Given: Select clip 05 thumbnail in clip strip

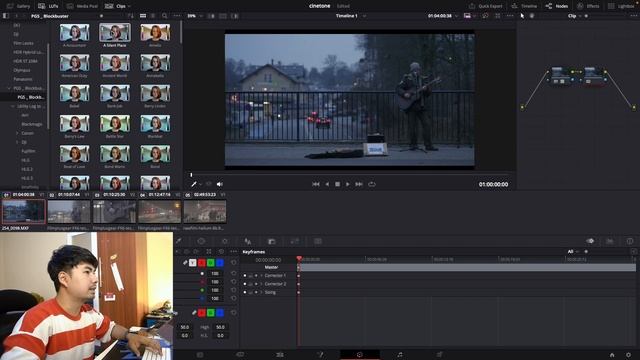Looking at the screenshot, I should click(x=204, y=211).
